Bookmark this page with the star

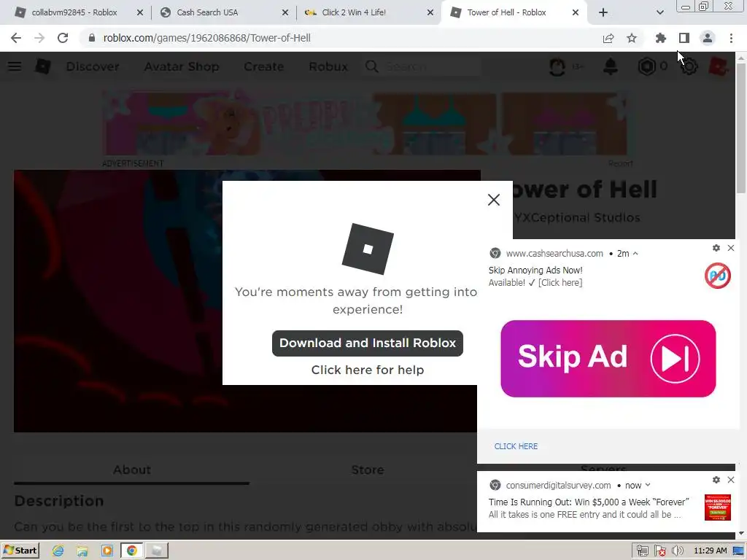click(x=632, y=38)
